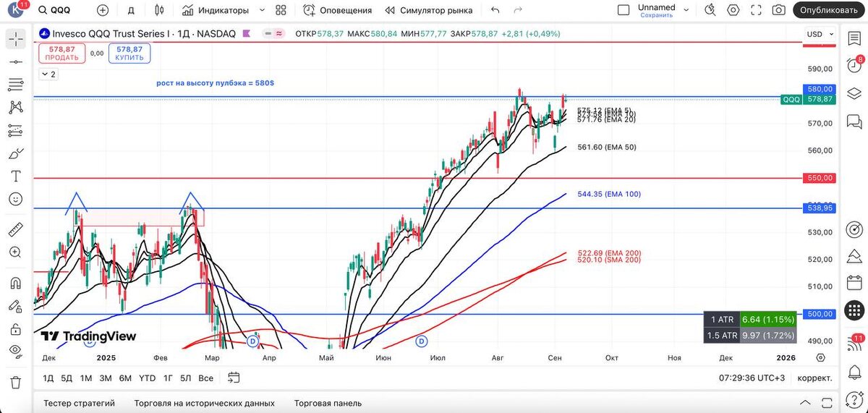Select the 3М time range
This screenshot has height=413, width=868.
click(x=106, y=378)
